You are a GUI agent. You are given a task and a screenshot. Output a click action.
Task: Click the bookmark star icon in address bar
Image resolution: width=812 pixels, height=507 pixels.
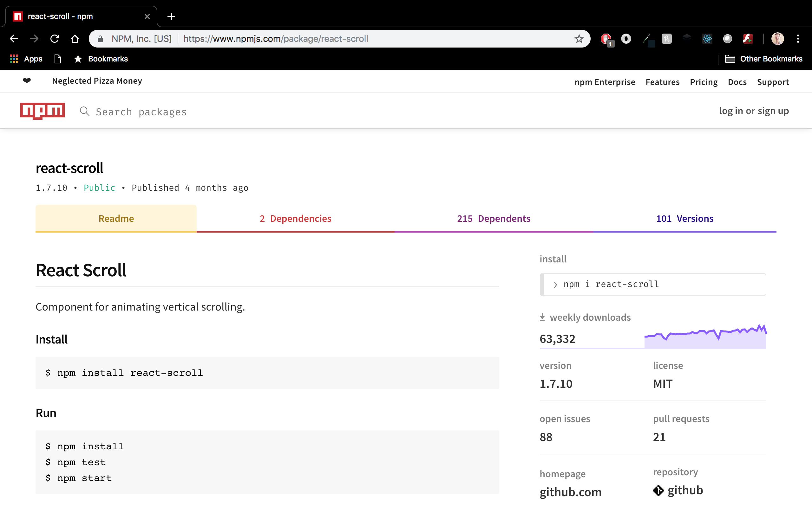click(x=578, y=39)
